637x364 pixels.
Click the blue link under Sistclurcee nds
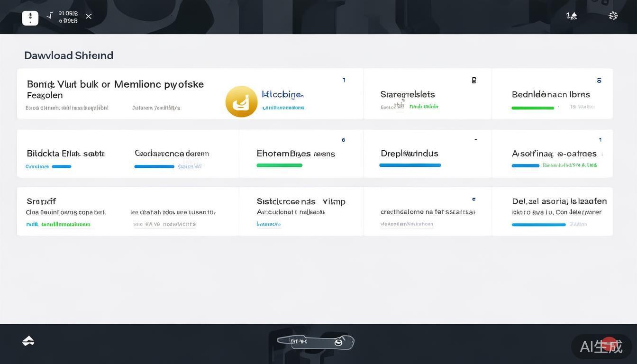(269, 224)
